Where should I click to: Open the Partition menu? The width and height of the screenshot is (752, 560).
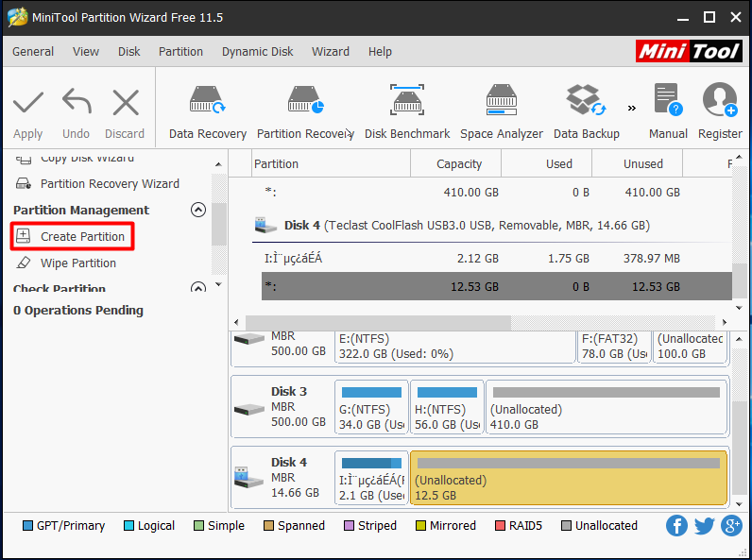180,51
